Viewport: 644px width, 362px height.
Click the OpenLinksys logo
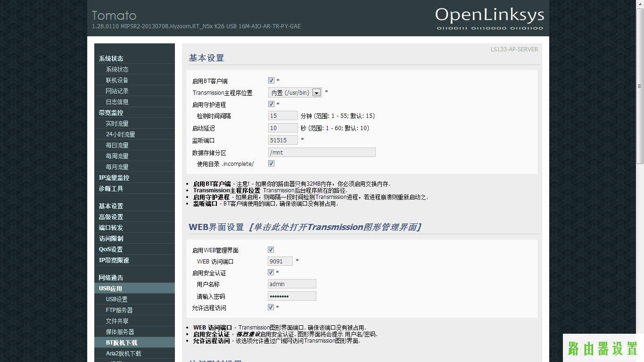(489, 19)
